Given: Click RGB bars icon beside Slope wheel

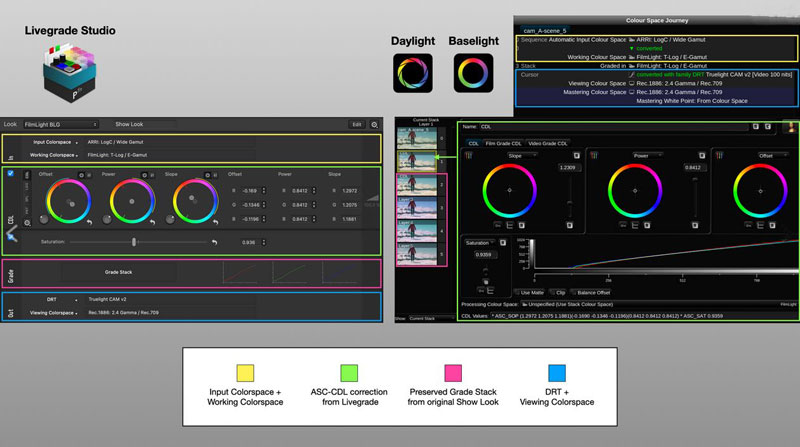Looking at the screenshot, I should click(468, 156).
